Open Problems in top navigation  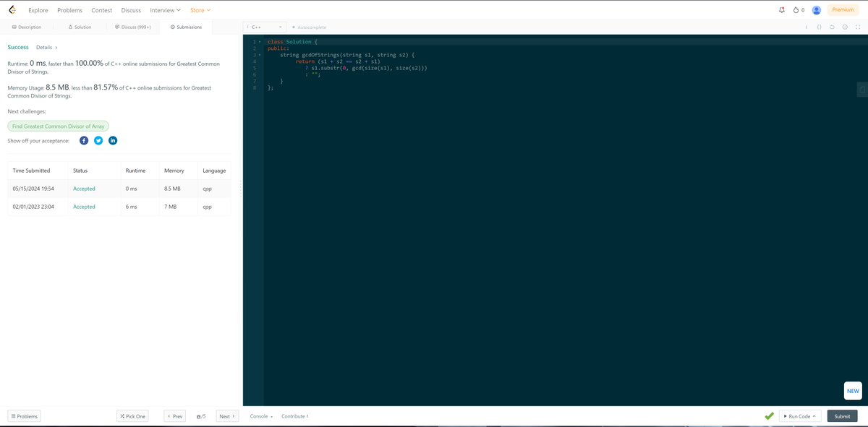[x=69, y=10]
